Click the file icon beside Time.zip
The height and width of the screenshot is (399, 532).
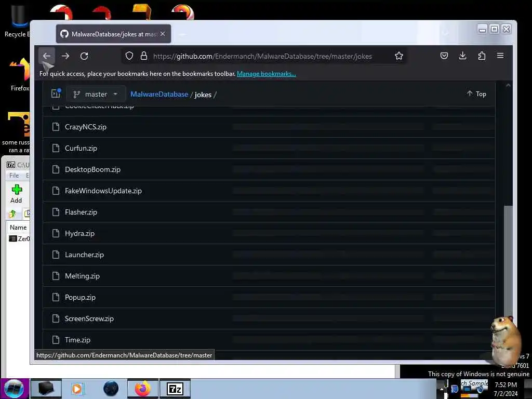[56, 340]
